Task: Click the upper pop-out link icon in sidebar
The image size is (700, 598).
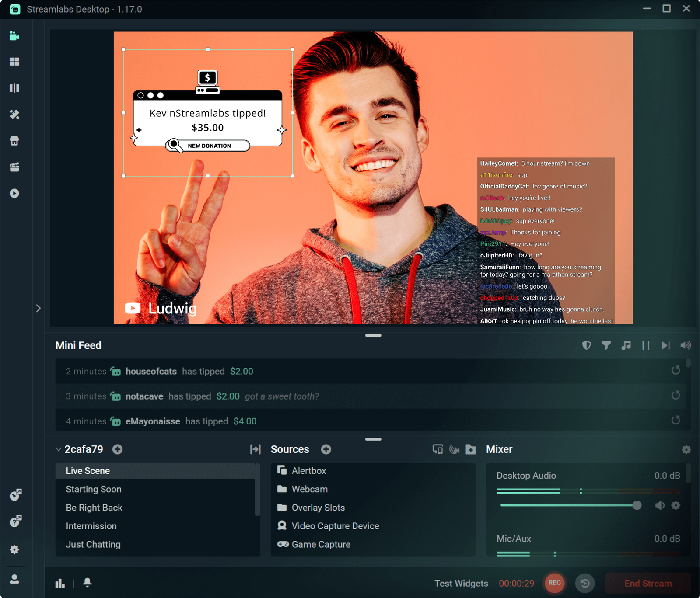Action: pos(16,495)
